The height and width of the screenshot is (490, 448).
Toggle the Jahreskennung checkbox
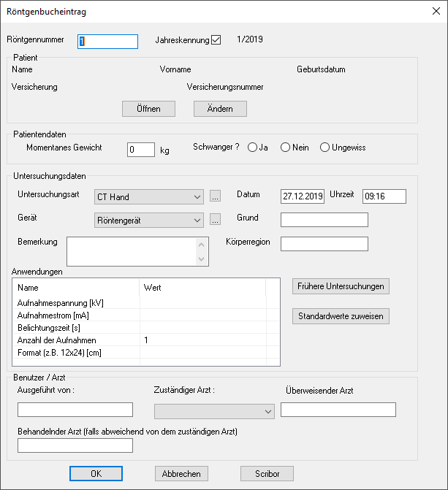point(216,40)
